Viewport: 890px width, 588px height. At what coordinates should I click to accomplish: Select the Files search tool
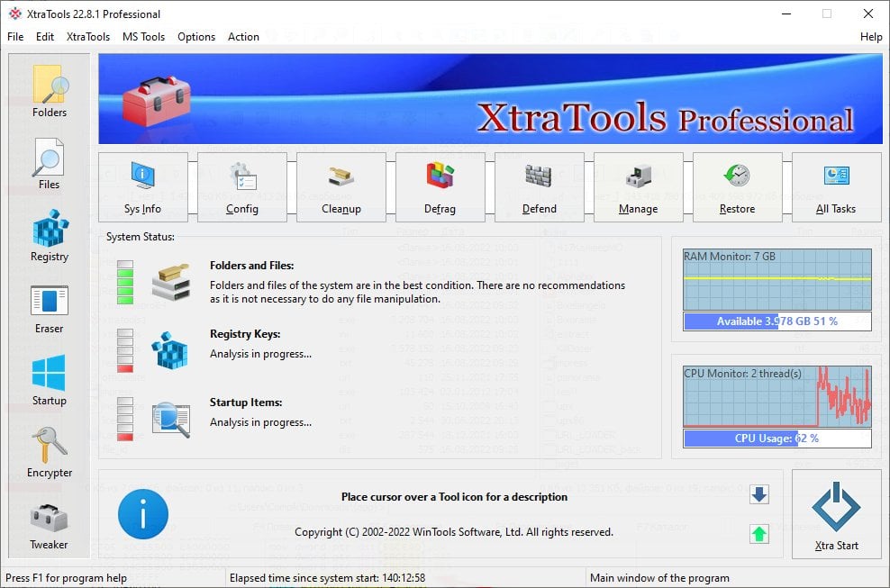48,162
